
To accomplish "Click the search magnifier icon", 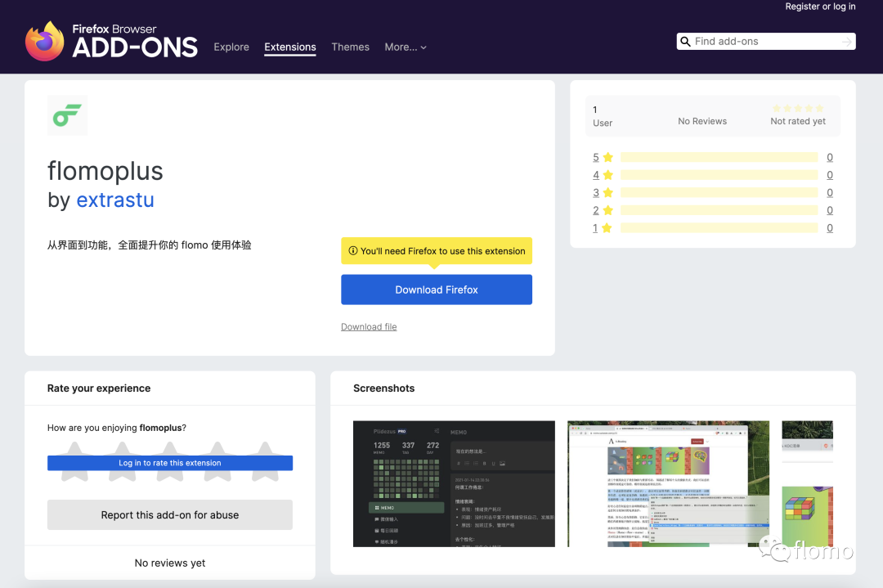I will point(685,42).
